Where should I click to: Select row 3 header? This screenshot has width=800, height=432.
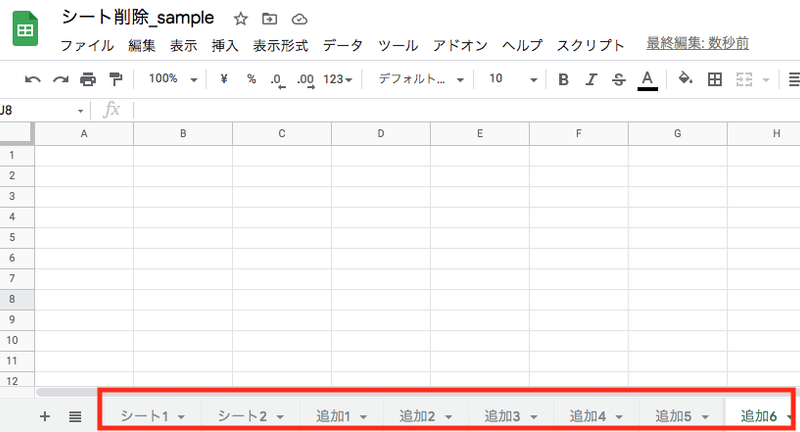click(17, 196)
